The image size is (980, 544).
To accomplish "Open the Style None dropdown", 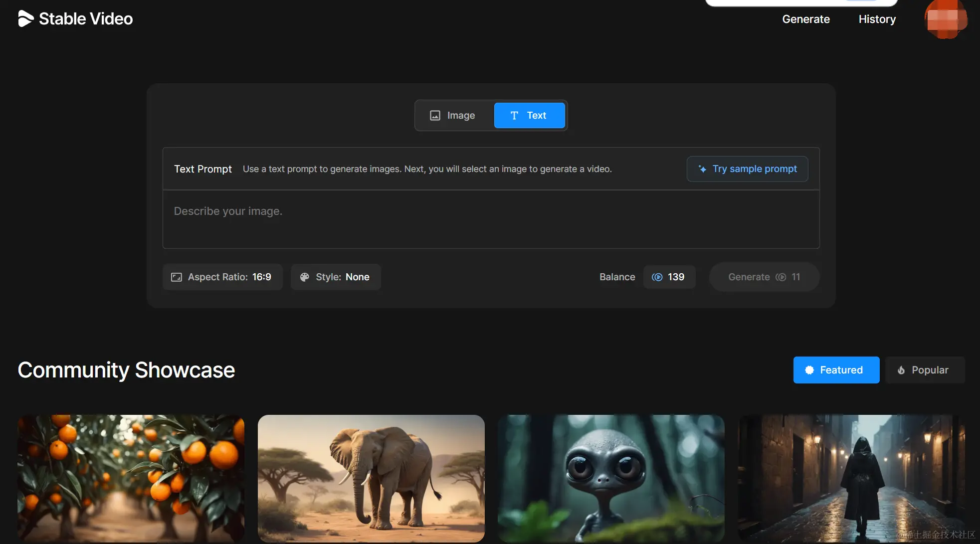I will tap(336, 277).
